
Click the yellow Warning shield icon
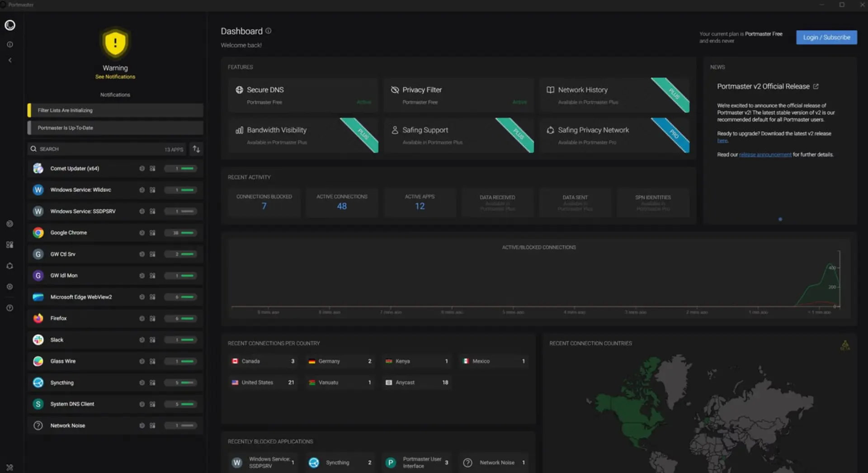pyautogui.click(x=115, y=43)
